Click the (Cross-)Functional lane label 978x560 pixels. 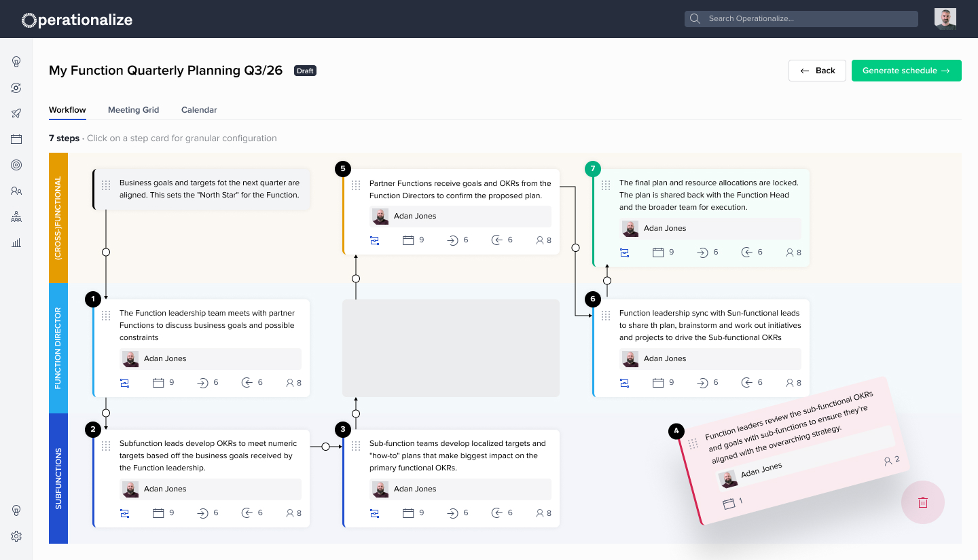pos(58,218)
